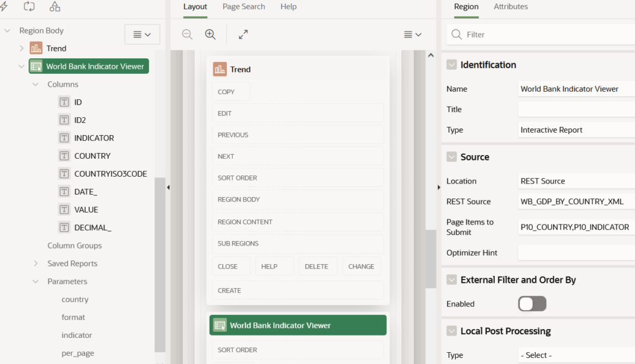Open the tree panel menu dropdown
Image resolution: width=635 pixels, height=364 pixels.
(142, 35)
